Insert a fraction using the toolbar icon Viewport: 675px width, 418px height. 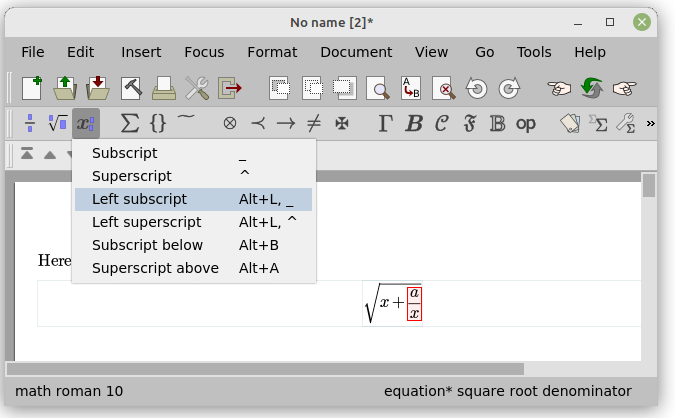pyautogui.click(x=29, y=124)
